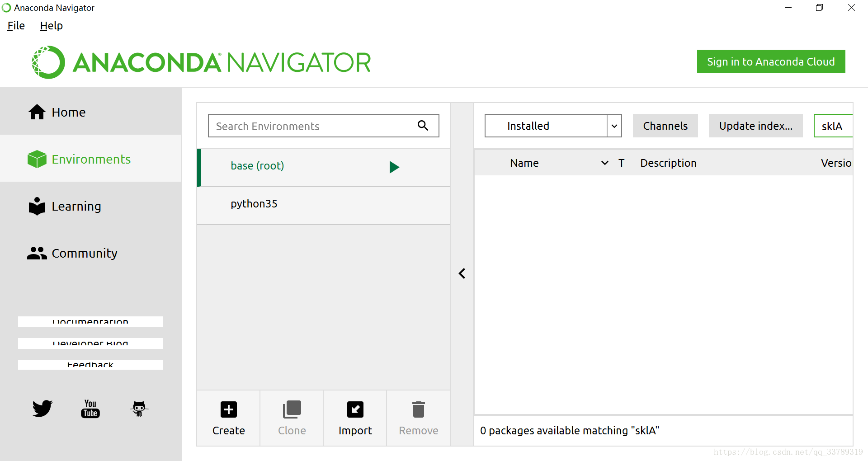Viewport: 868px width, 461px height.
Task: Sign in to Anaconda Cloud
Action: click(771, 61)
